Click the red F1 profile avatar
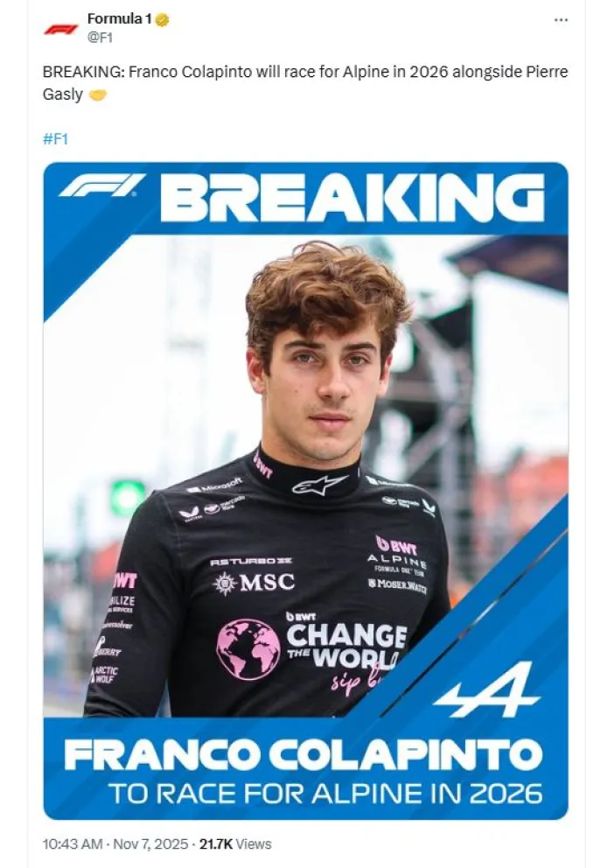The height and width of the screenshot is (868, 614). [61, 29]
